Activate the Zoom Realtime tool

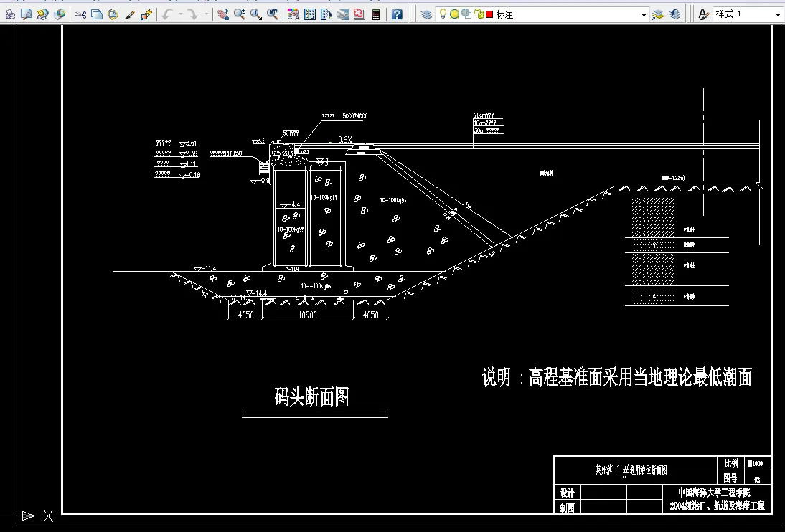[238, 13]
